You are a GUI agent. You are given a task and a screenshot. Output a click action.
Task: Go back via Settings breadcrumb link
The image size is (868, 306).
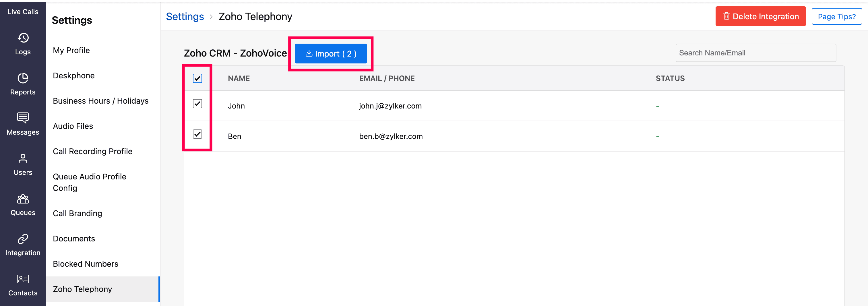click(185, 17)
